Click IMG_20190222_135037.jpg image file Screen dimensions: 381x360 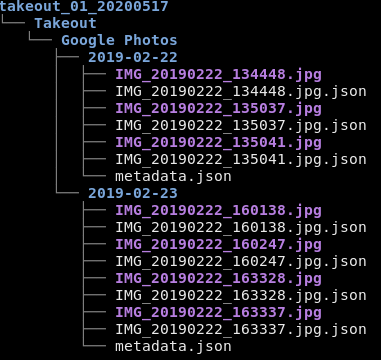click(x=218, y=109)
